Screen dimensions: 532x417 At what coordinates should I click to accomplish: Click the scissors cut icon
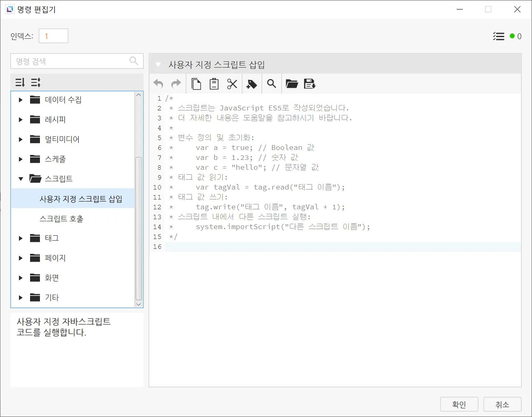click(x=232, y=84)
